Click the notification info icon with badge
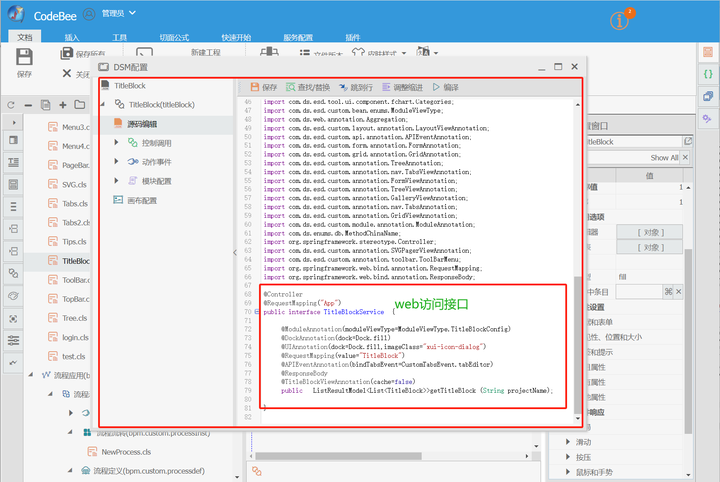Viewport: 720px width, 482px height. (x=620, y=20)
